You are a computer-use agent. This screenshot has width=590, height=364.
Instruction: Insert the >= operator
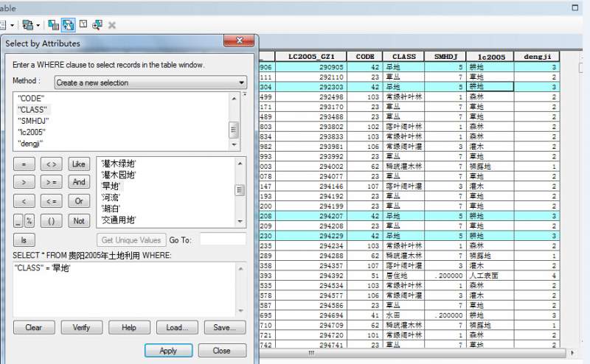51,182
